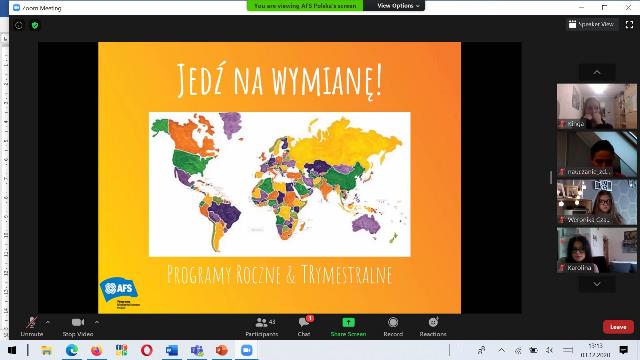
Task: Unmute the microphone in Zoom
Action: pos(32,327)
